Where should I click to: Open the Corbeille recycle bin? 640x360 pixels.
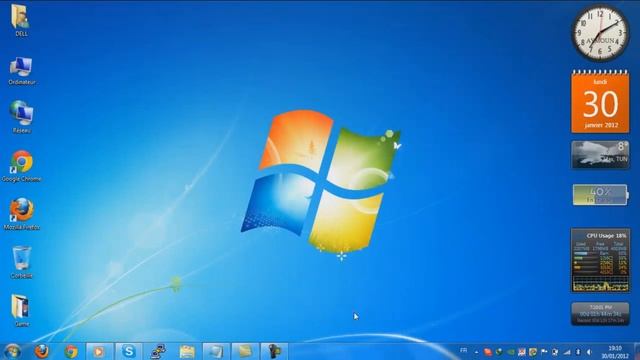click(21, 262)
